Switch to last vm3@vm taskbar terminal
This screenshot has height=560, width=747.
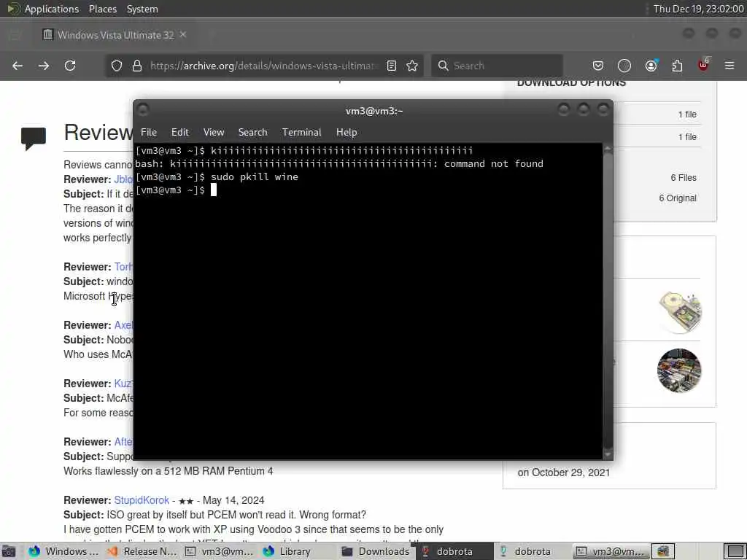click(611, 551)
